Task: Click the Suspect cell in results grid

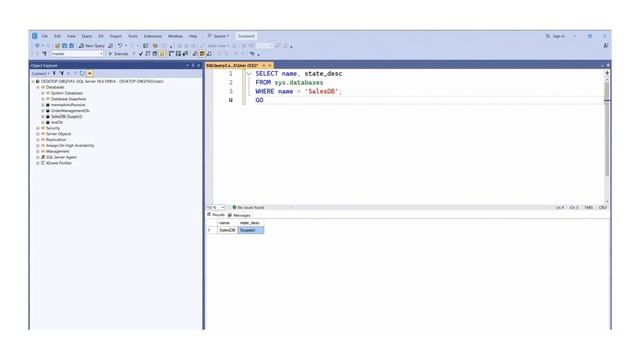Action: point(251,230)
